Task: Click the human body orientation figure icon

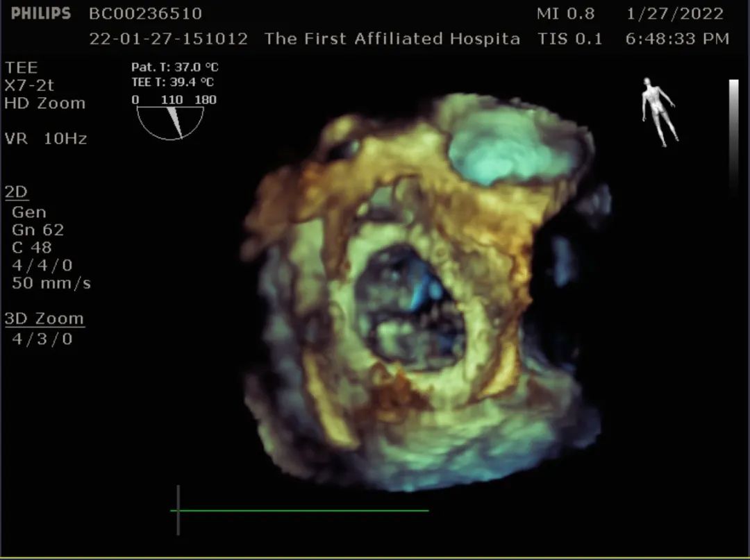Action: (x=657, y=111)
